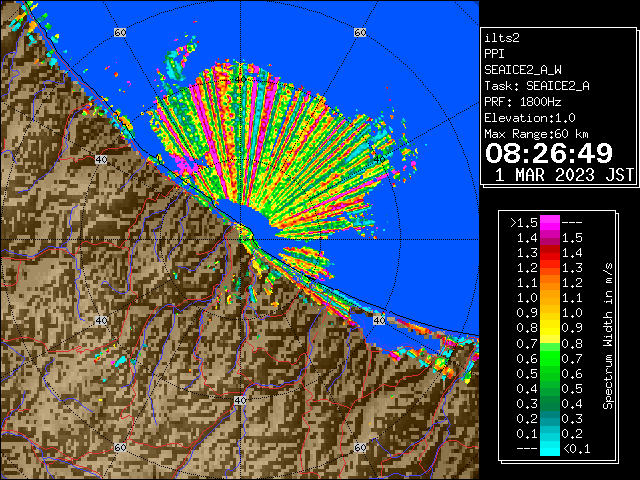This screenshot has width=640, height=480.
Task: Select the 'Task: SEAICE2_A' line
Action: click(x=537, y=86)
